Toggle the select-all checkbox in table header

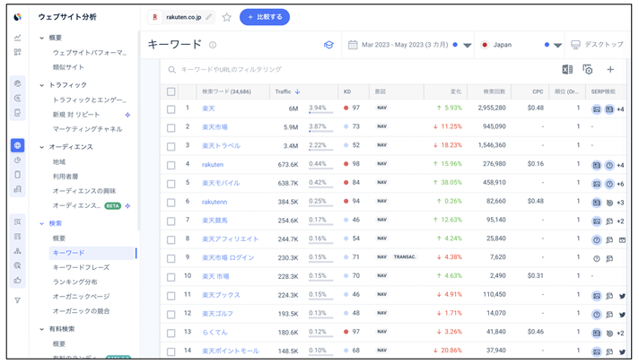(171, 91)
